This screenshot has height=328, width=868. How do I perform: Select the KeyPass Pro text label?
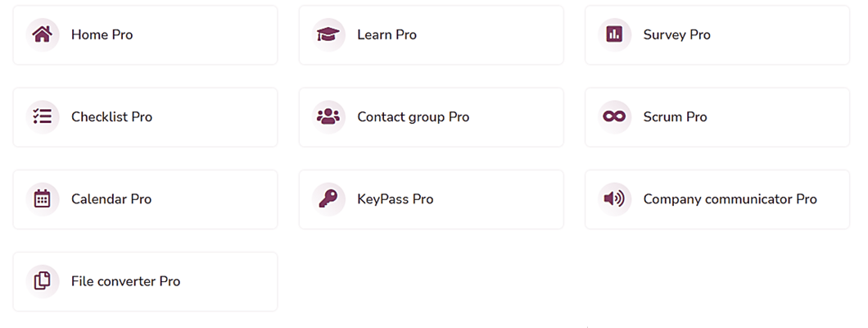[396, 199]
